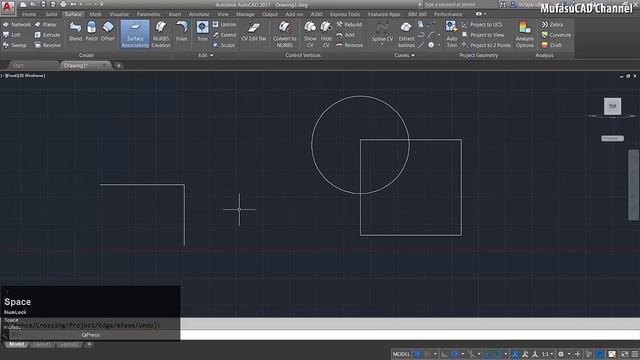
Task: Add a new layout with plus button
Action: click(x=89, y=344)
